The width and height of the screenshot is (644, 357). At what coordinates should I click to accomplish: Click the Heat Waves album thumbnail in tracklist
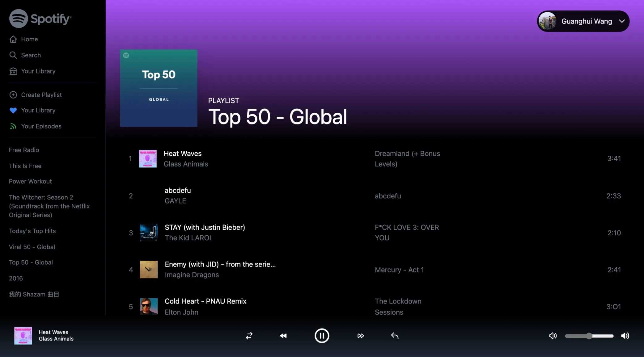[147, 159]
